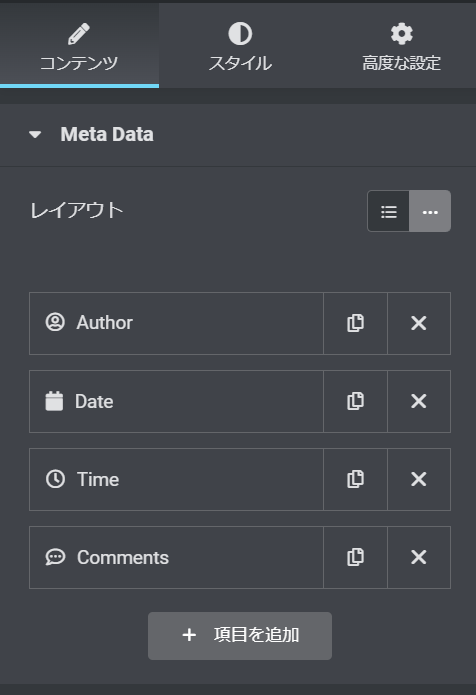Open the Time item settings

(176, 479)
